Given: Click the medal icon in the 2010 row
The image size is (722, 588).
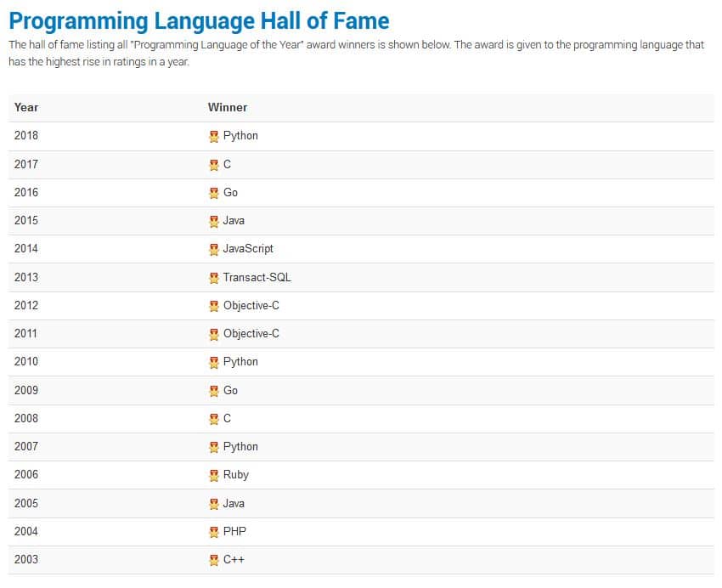Looking at the screenshot, I should [214, 362].
